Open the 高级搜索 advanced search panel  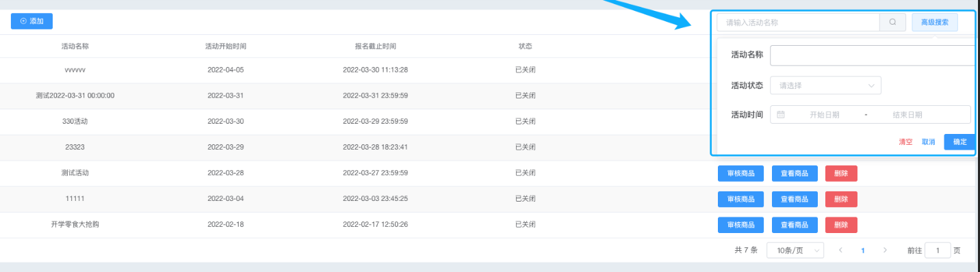pos(934,22)
